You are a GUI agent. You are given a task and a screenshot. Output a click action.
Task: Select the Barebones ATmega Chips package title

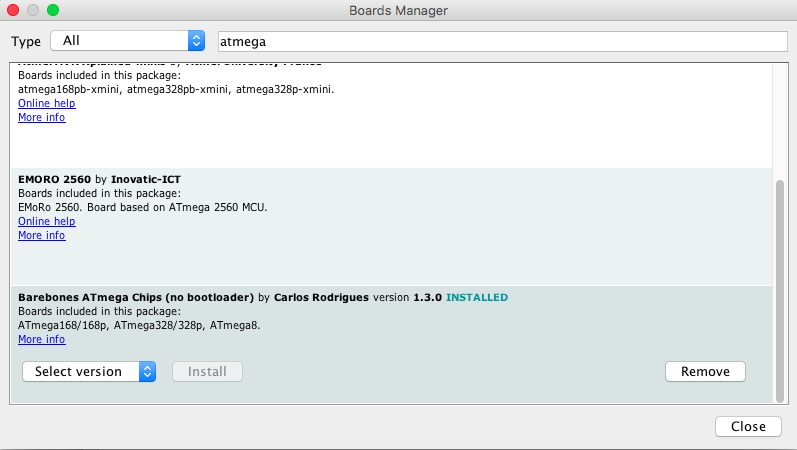[x=136, y=297]
